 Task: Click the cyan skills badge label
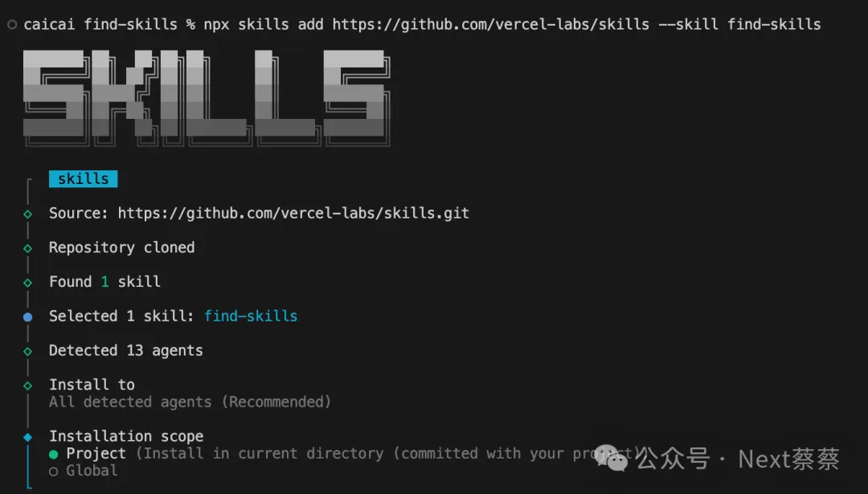click(x=83, y=178)
